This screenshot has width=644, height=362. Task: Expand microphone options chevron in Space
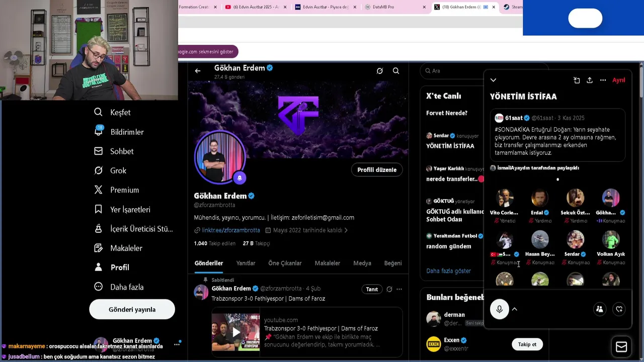tap(515, 309)
